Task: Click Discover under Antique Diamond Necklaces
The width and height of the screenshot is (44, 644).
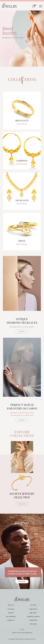Action: (x=22, y=331)
